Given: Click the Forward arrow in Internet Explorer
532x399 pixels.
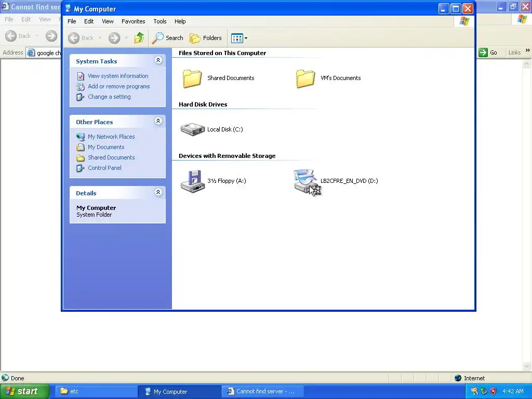Looking at the screenshot, I should [x=51, y=36].
